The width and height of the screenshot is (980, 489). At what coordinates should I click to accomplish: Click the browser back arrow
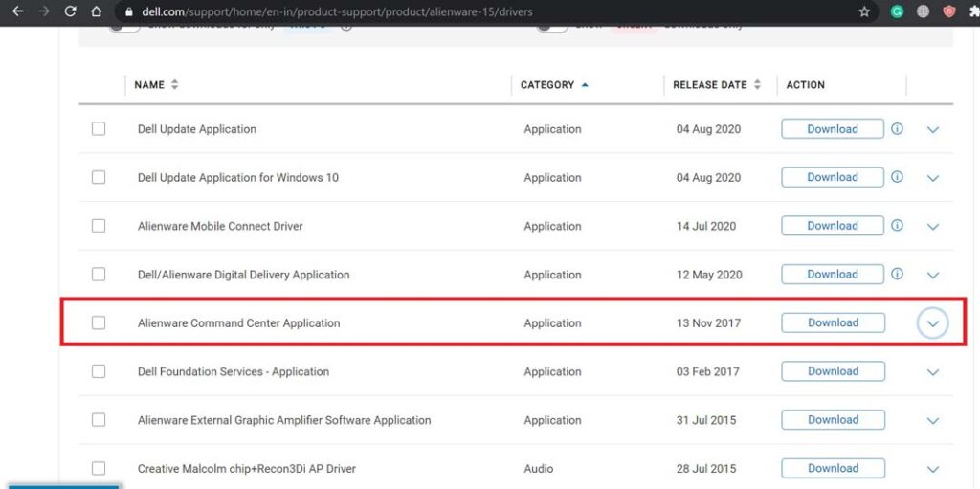(16, 12)
